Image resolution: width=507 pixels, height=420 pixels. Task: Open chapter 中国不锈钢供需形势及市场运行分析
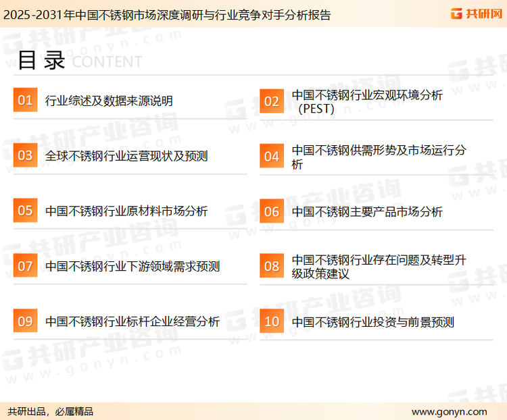coord(379,157)
